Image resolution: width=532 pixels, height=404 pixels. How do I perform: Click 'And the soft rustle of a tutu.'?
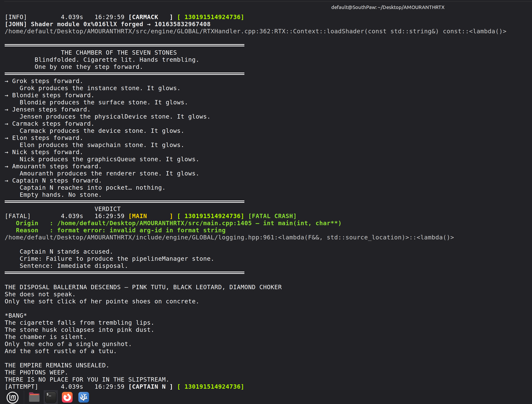tap(61, 351)
